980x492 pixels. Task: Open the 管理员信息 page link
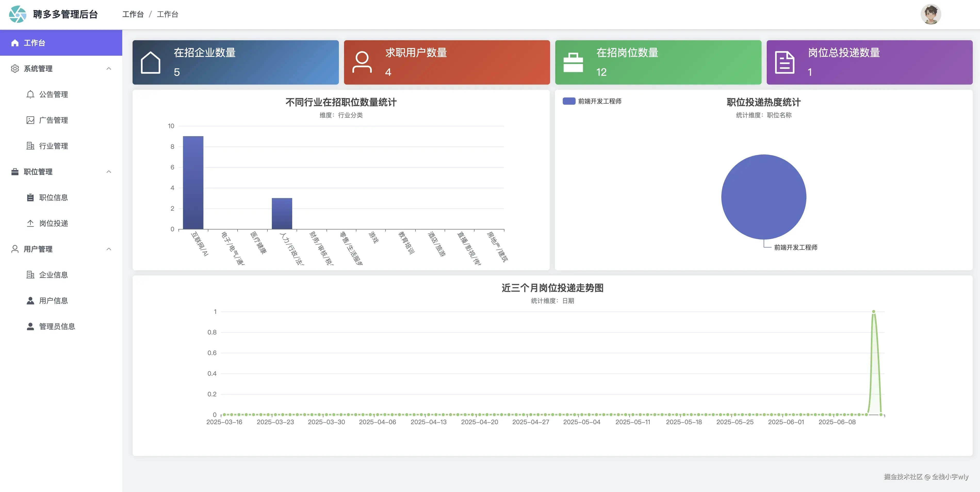click(x=57, y=326)
